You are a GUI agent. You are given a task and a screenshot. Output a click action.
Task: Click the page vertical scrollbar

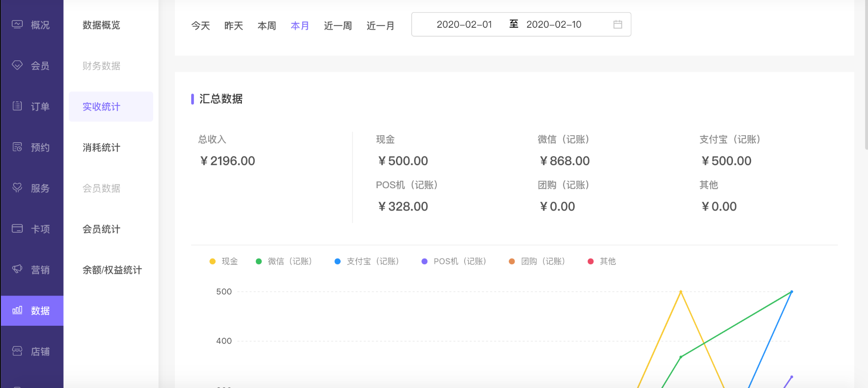pyautogui.click(x=866, y=74)
